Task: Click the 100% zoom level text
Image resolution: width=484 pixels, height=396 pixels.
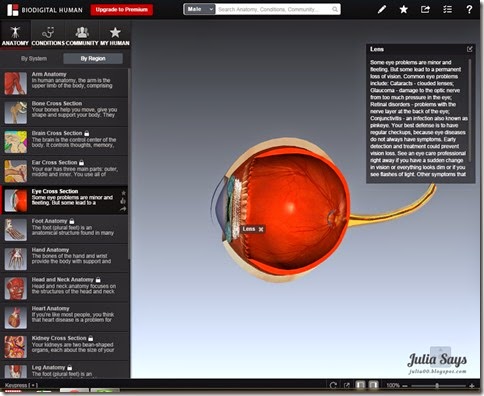Action: [393, 386]
